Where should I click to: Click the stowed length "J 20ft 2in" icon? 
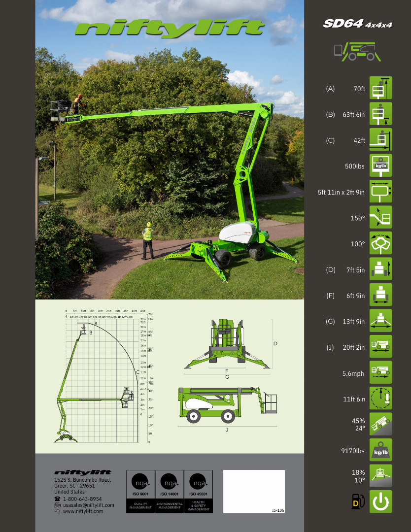pos(380,347)
